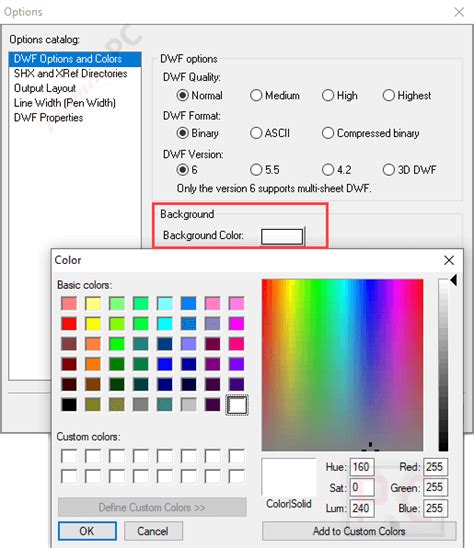Select High DWF quality
Viewport: 474px width, 548px height.
(339, 95)
